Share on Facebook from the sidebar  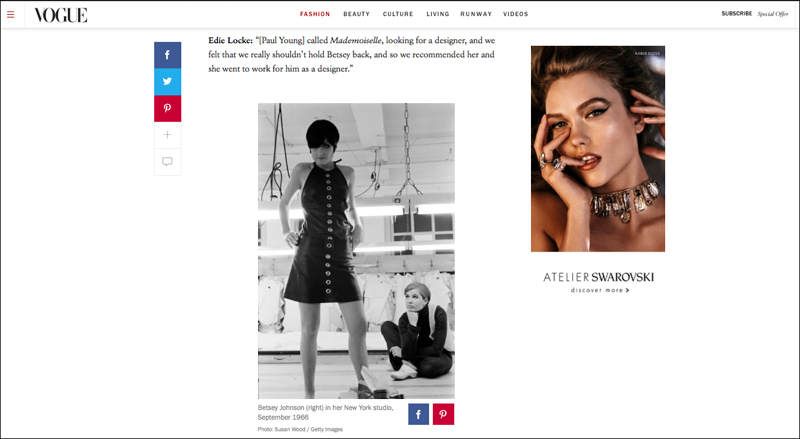(x=167, y=55)
